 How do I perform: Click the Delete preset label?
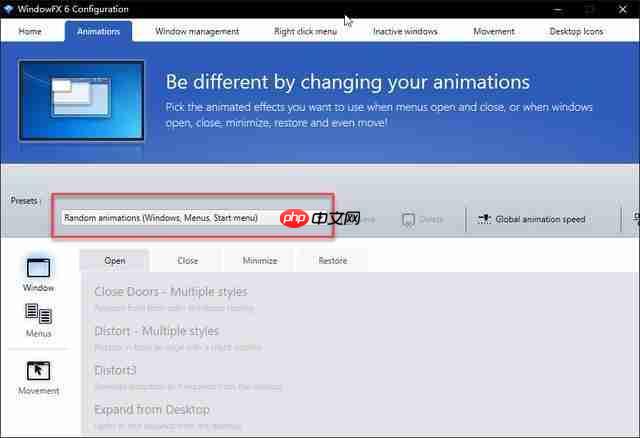point(431,219)
